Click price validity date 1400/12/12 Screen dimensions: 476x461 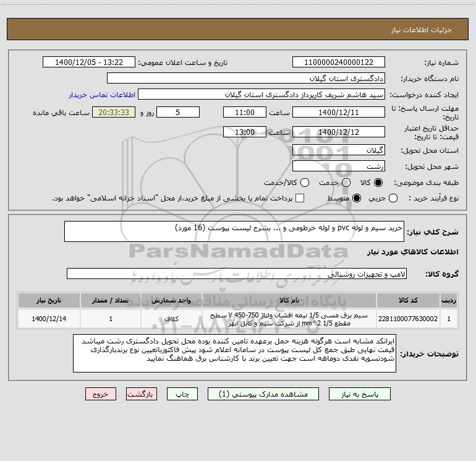tap(339, 132)
